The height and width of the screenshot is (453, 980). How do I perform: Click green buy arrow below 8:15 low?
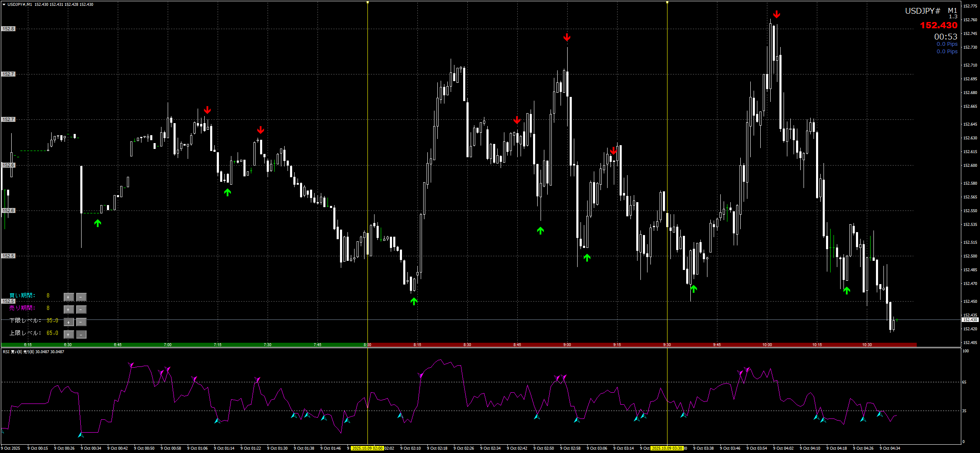[x=414, y=301]
